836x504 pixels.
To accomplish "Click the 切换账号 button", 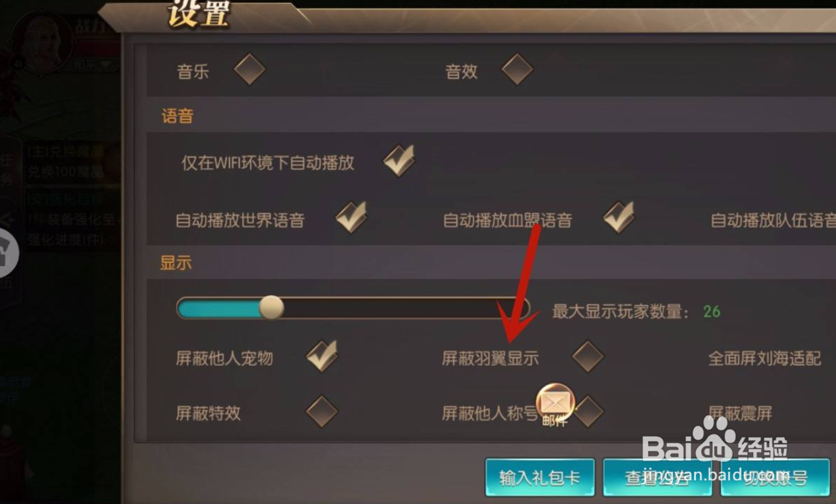I will click(x=775, y=477).
